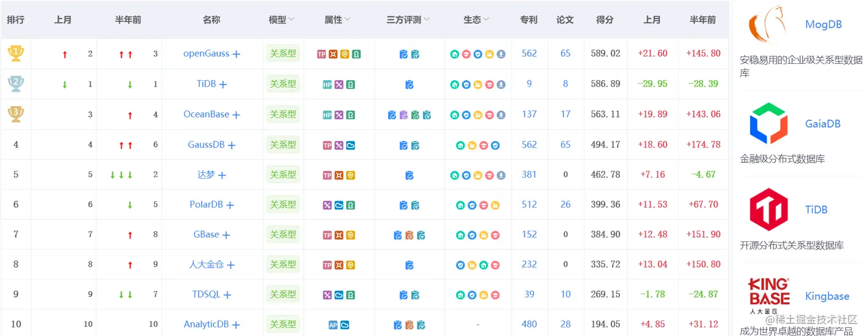This screenshot has height=336, width=868.
Task: Expand the plus sign next to openGauss
Action: [236, 54]
